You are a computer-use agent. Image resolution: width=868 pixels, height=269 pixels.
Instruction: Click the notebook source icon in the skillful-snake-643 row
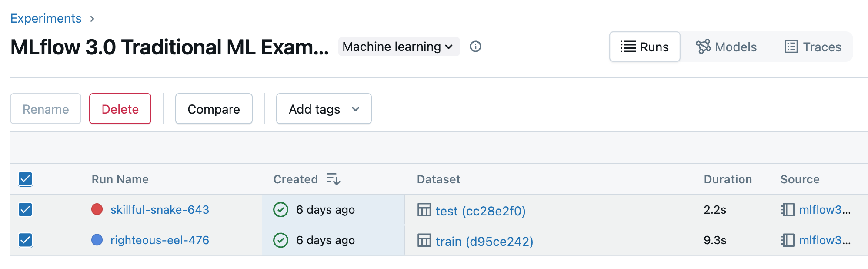(788, 210)
